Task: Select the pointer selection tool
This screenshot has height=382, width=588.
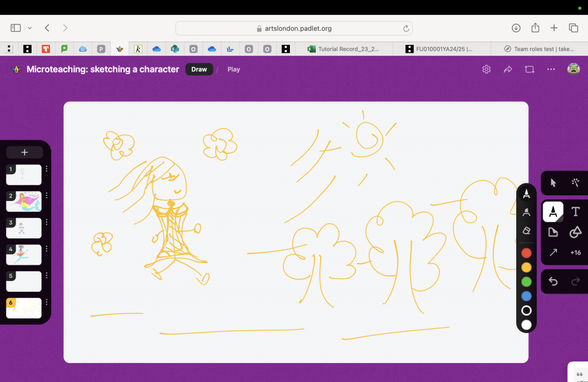Action: tap(553, 183)
